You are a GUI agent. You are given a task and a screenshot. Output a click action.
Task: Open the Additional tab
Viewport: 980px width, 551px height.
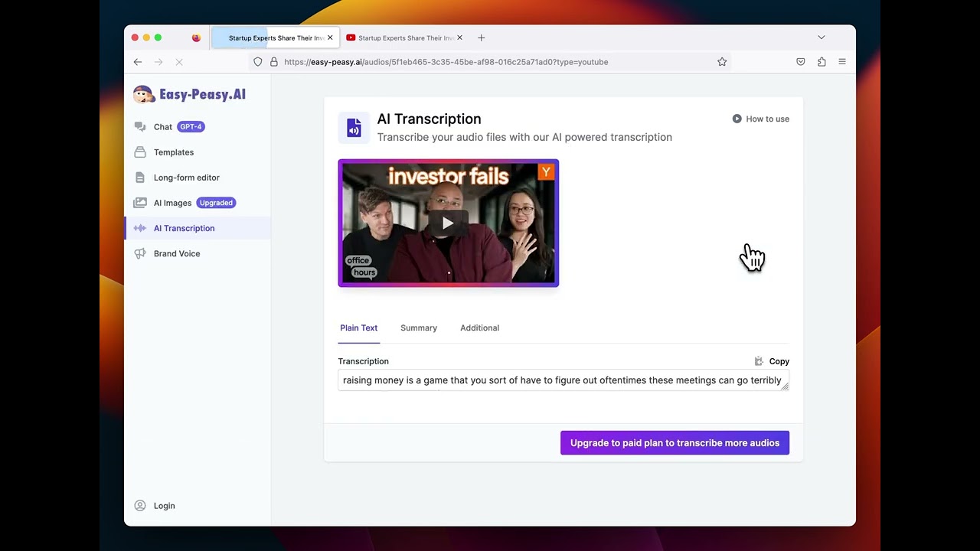pyautogui.click(x=479, y=328)
